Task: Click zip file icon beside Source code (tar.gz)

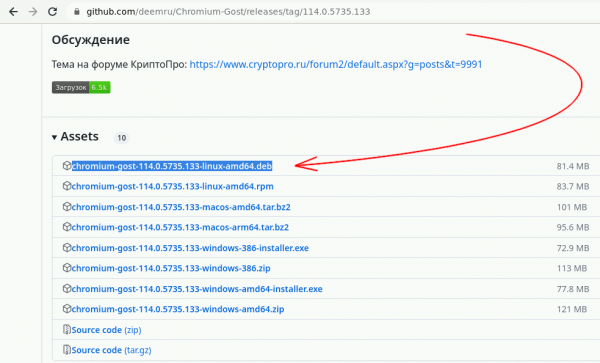Action: pyautogui.click(x=67, y=350)
